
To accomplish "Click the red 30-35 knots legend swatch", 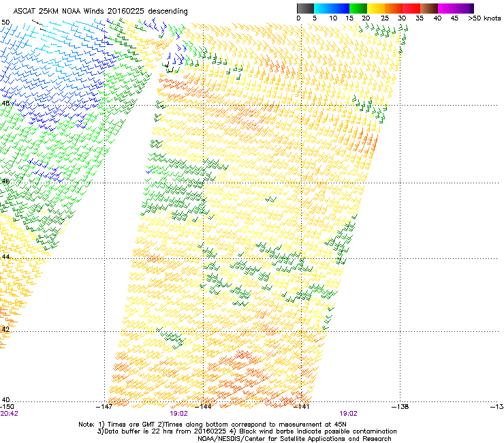I will (x=411, y=8).
